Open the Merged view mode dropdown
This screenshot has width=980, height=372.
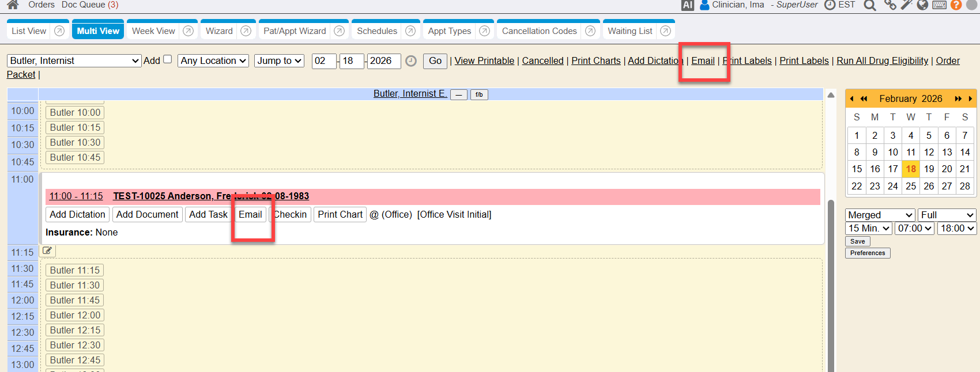click(x=880, y=215)
